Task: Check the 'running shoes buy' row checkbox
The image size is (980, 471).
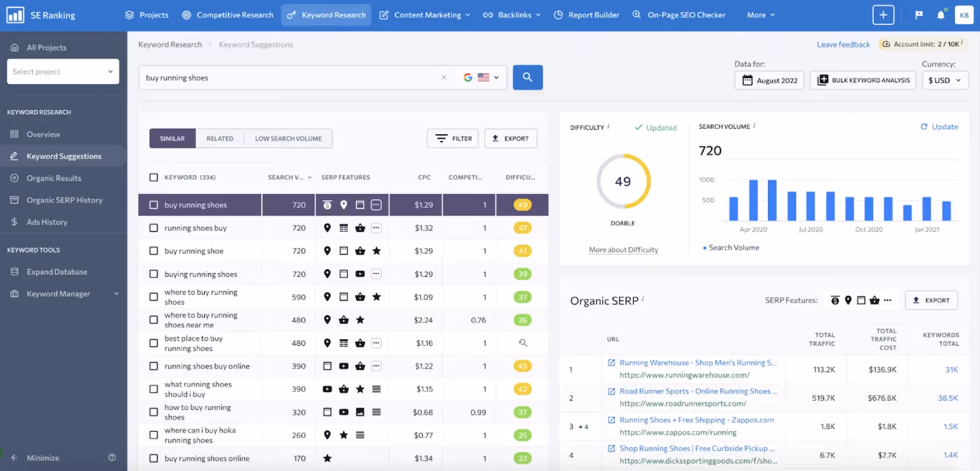Action: coord(154,228)
